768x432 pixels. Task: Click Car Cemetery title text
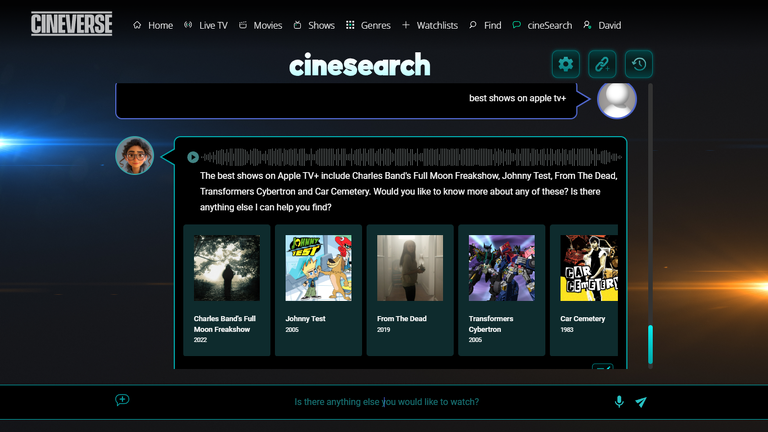[x=582, y=319]
